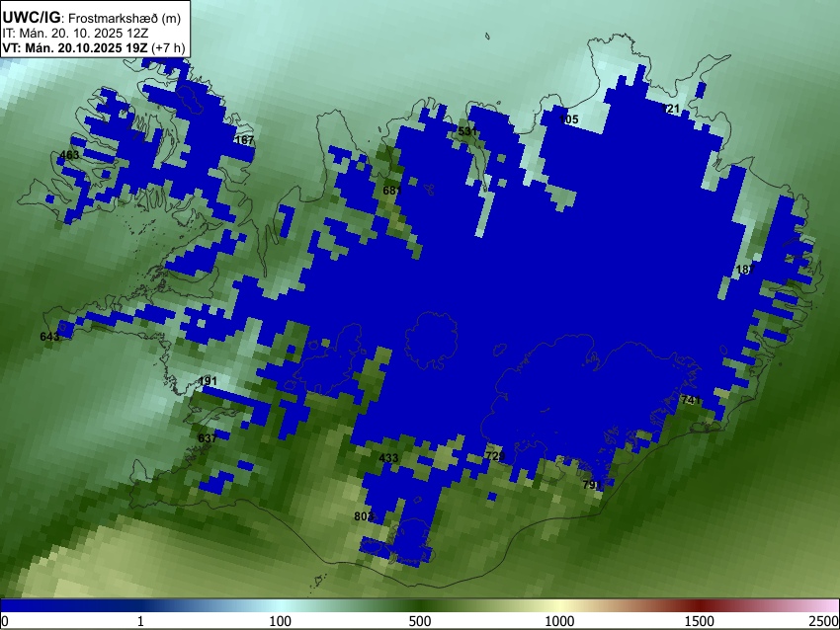Click the 681 label on the map
Image resolution: width=840 pixels, height=630 pixels.
tap(392, 190)
